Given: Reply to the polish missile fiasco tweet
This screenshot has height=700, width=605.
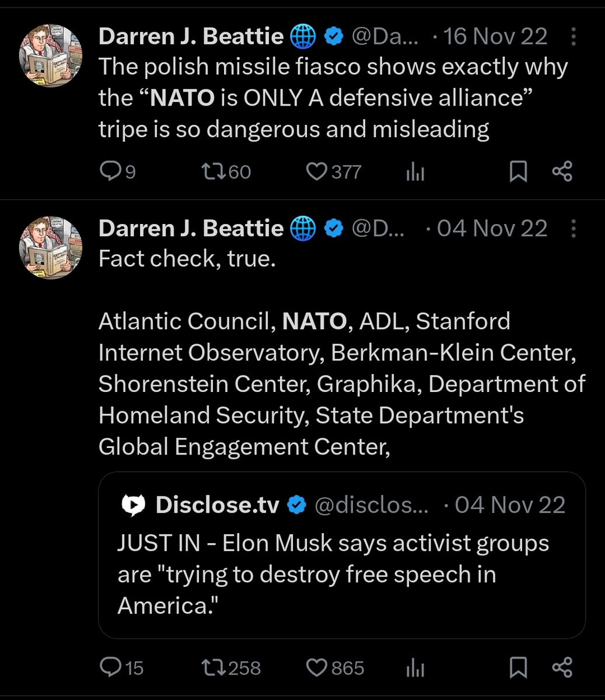Looking at the screenshot, I should coord(110,171).
